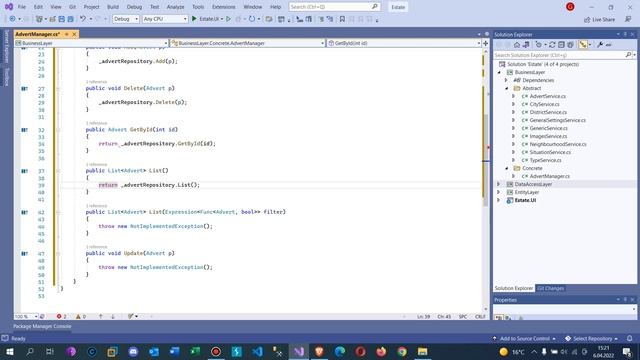Click Start Without Debugging hollow play icon
Viewport: 640px width, 360px height.
pos(229,19)
